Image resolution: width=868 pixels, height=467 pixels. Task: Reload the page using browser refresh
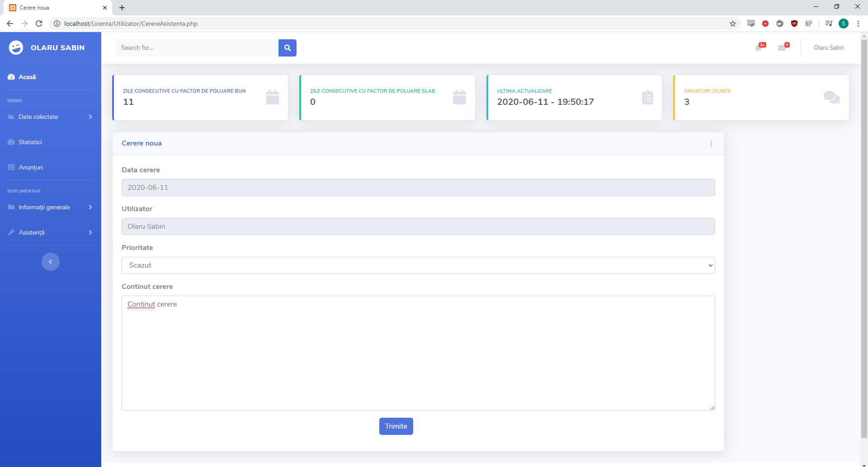pos(39,24)
